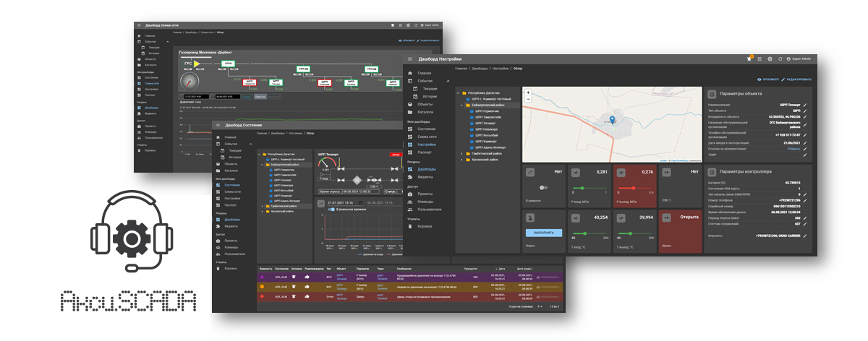The height and width of the screenshot is (341, 868).
Task: Open Виджеты in Настройки sidebar
Action: pos(425,176)
